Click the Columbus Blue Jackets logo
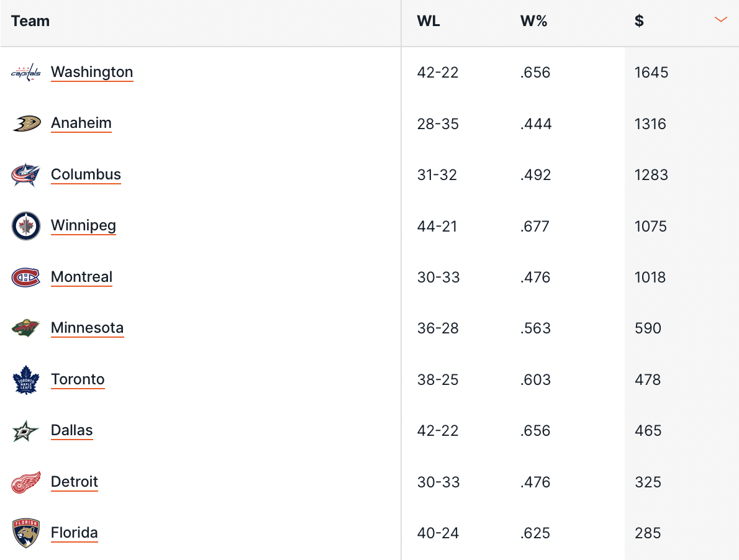Screen dimensions: 739x560 click(x=26, y=174)
